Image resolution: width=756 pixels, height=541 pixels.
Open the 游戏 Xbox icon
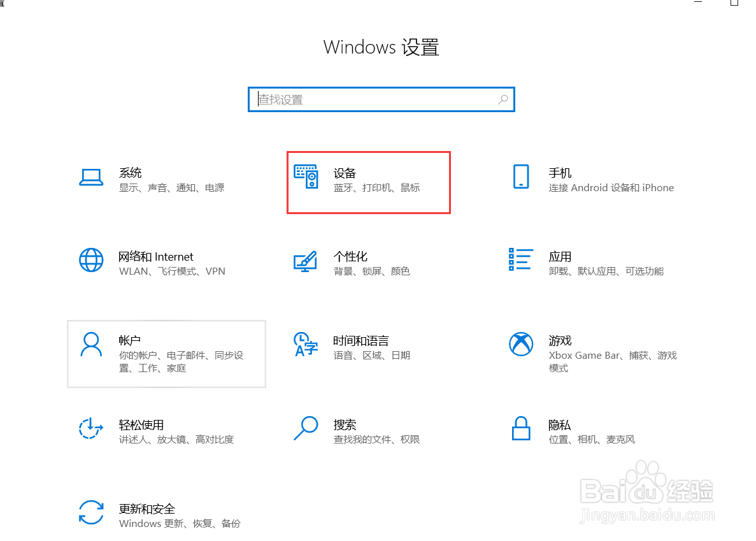(521, 344)
